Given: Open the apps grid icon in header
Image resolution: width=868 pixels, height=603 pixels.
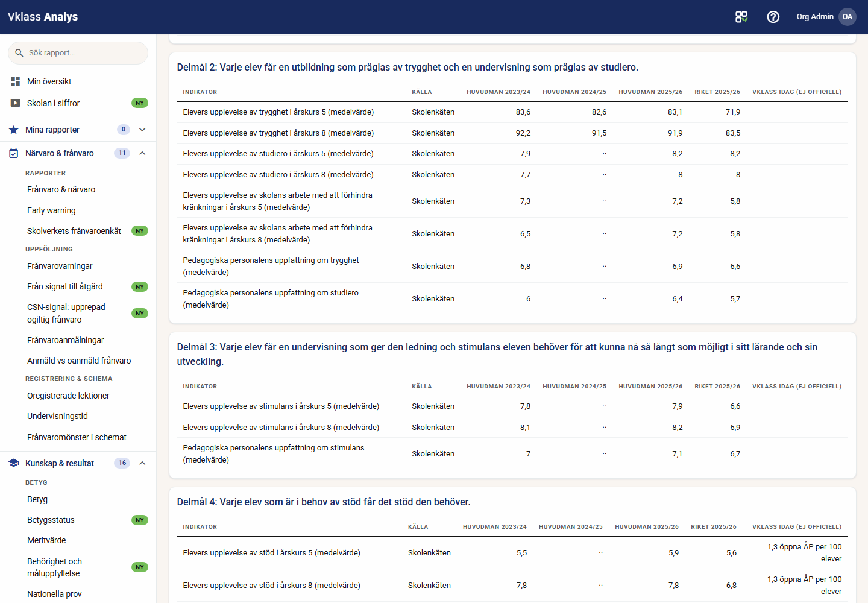Looking at the screenshot, I should click(x=741, y=17).
